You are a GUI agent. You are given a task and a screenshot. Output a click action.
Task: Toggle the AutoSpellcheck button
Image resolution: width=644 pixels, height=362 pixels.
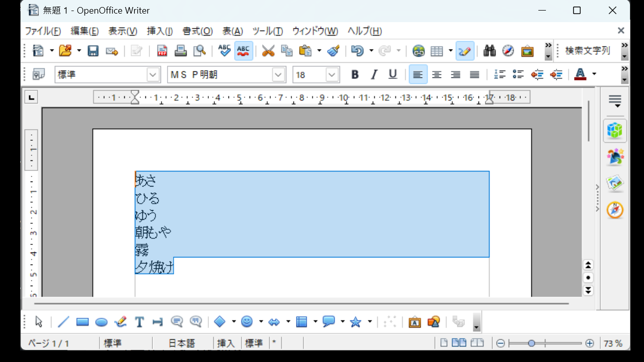point(244,51)
